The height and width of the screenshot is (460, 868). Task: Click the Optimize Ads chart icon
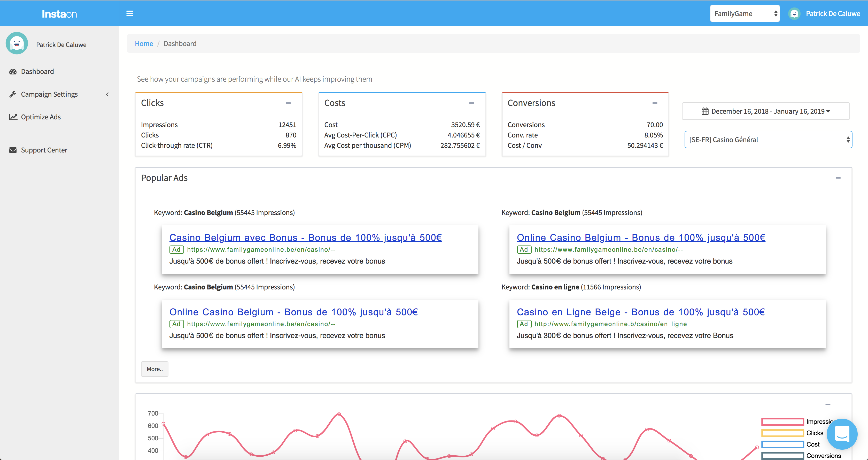point(13,117)
